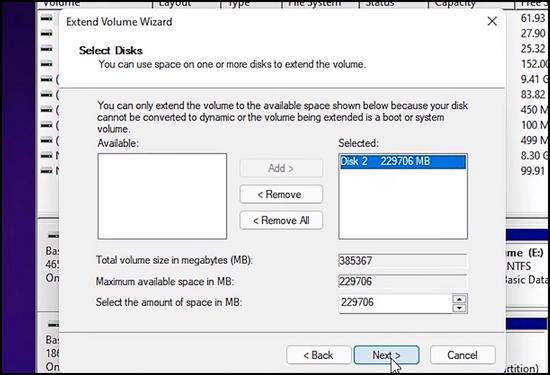Select the drive icon in the 152.0 row
550x375 pixels.
click(47, 64)
